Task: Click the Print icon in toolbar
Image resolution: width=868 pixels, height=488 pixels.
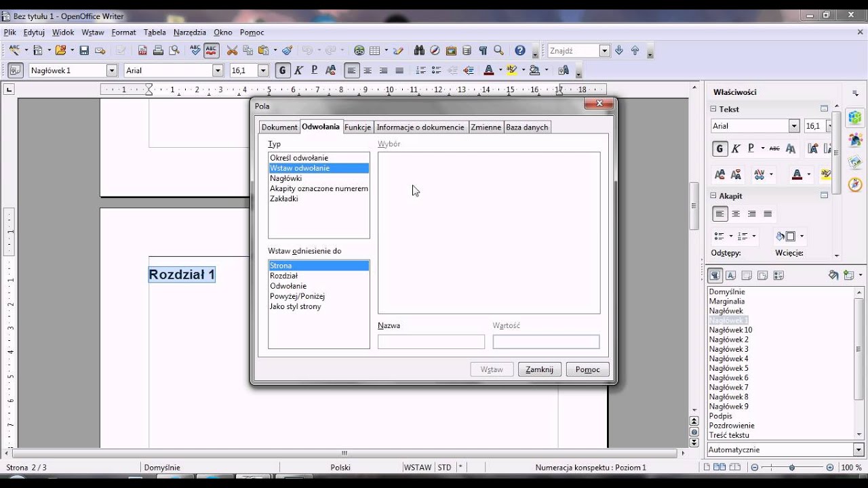Action: (158, 50)
